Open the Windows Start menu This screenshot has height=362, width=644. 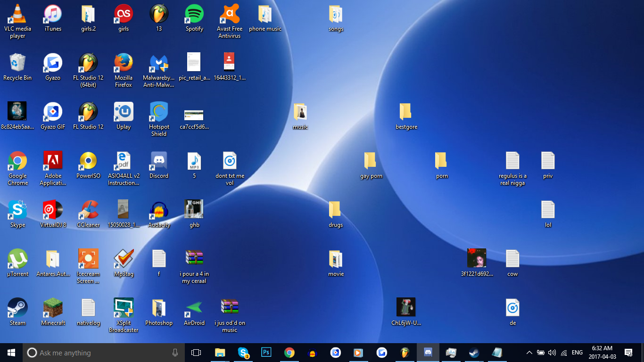(x=11, y=353)
